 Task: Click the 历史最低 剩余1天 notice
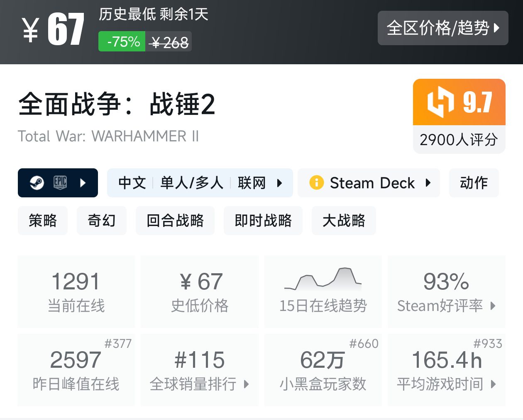pyautogui.click(x=154, y=14)
